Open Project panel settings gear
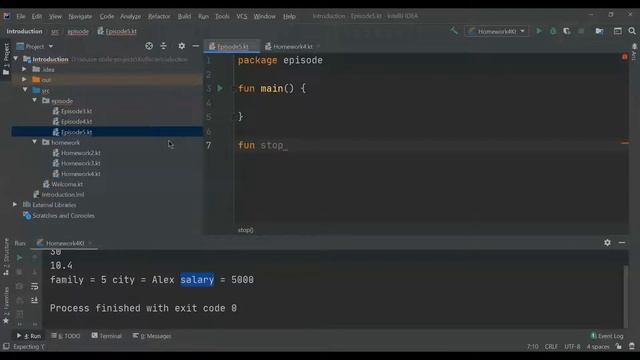Screen dimensions: 640x360 click(182, 46)
